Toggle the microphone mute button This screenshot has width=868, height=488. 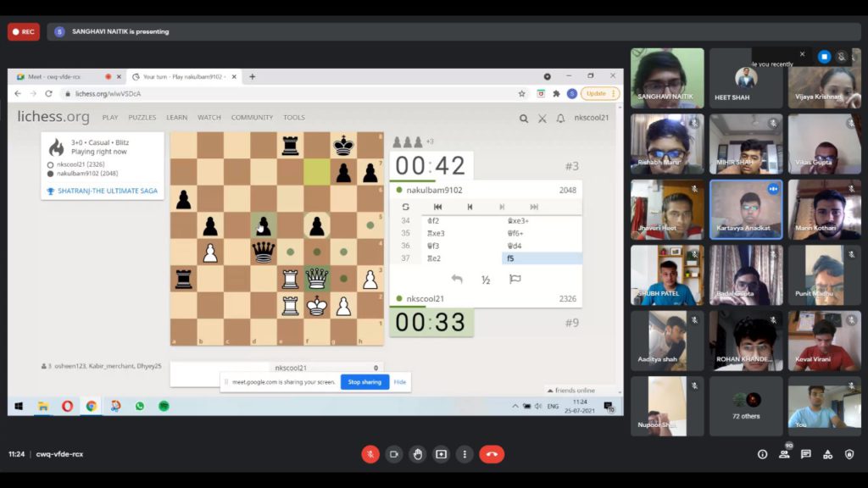pos(370,454)
